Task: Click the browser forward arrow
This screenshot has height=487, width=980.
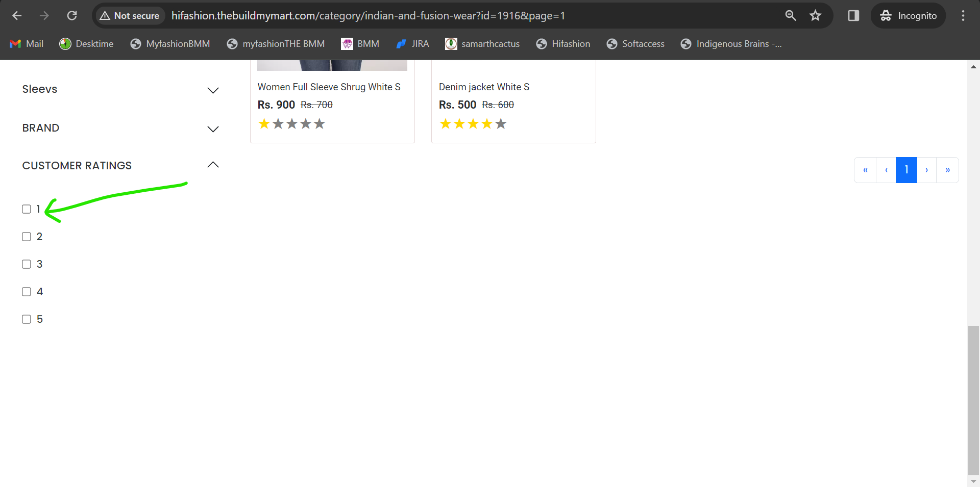Action: (44, 16)
